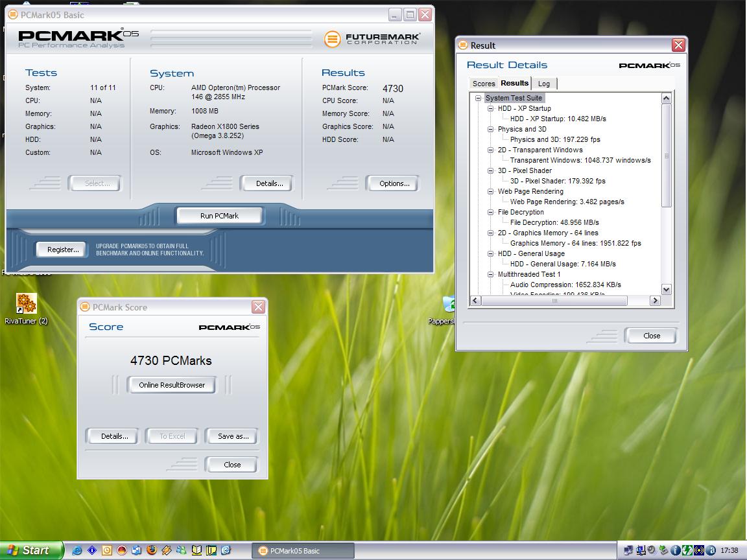The width and height of the screenshot is (747, 560).
Task: Click the Safely Remove Hardware tray icon
Action: (x=663, y=550)
